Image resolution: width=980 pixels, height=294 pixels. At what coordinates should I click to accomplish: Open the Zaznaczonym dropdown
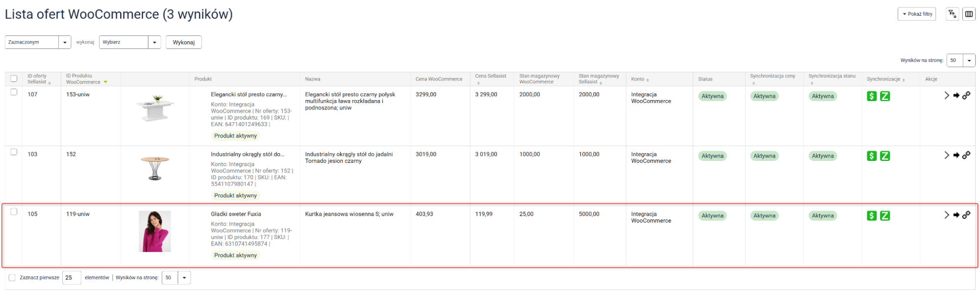click(x=38, y=42)
